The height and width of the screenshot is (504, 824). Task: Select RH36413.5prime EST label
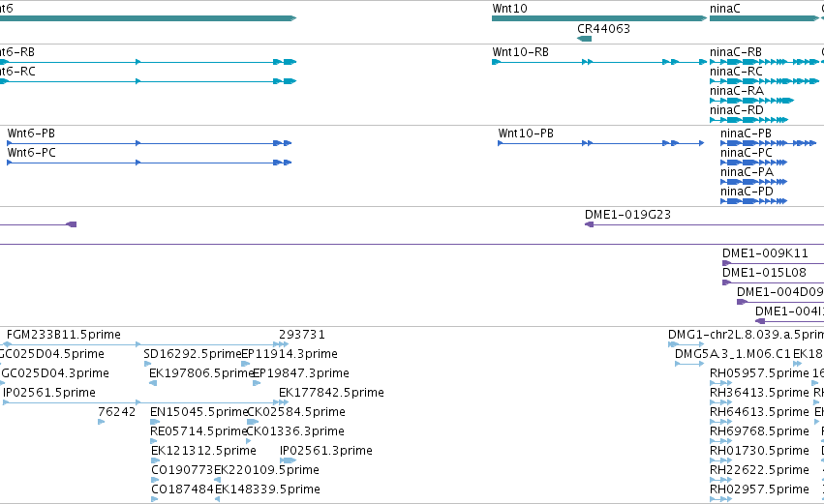point(759,393)
